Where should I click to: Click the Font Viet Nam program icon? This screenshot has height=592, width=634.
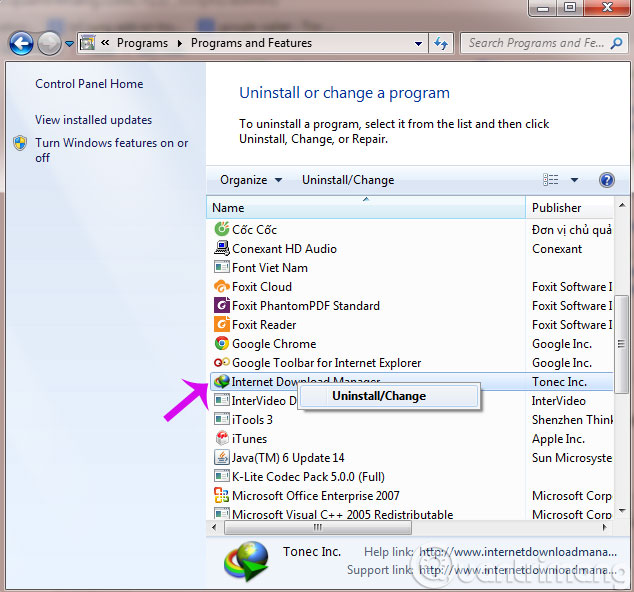222,267
